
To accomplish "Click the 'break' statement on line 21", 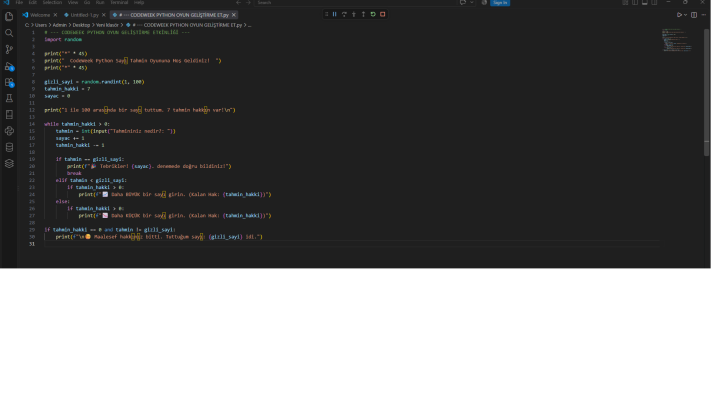I will click(x=74, y=173).
